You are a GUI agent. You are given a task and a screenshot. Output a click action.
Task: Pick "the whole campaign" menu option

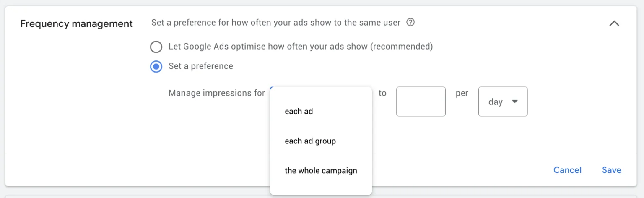[x=321, y=171]
